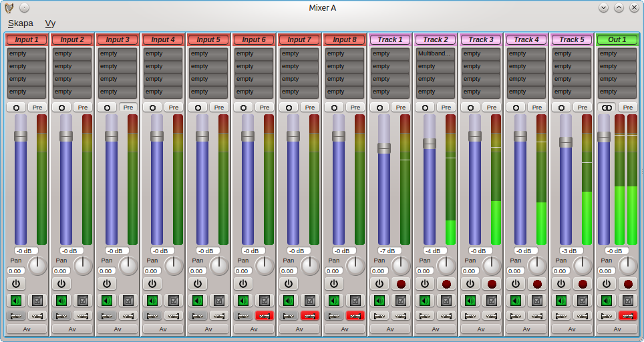Click the Track 1 volume fader handle
Viewport: 644px width, 342px height.
[x=384, y=148]
